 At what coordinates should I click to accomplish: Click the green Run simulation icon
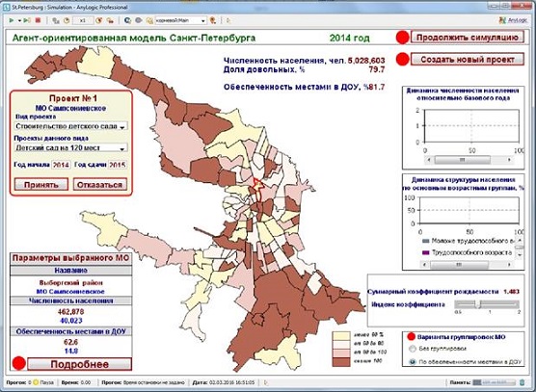(12, 21)
